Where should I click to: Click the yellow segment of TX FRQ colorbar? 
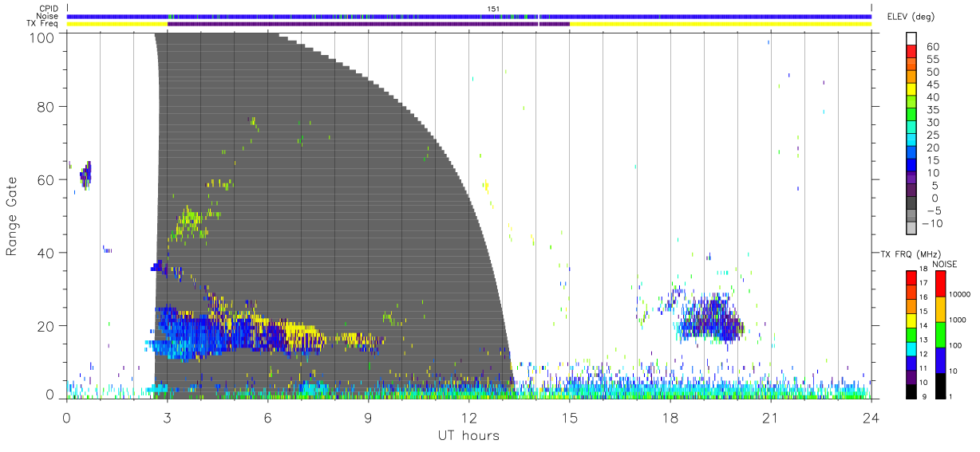[x=911, y=319]
